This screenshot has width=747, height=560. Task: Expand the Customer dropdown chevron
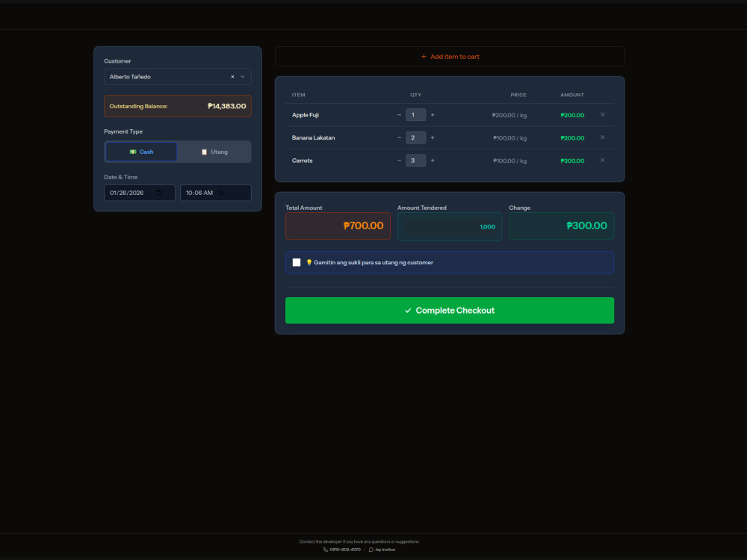[x=243, y=77]
